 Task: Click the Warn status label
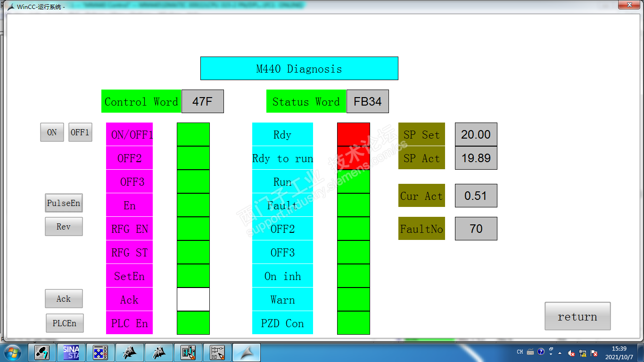click(x=283, y=299)
